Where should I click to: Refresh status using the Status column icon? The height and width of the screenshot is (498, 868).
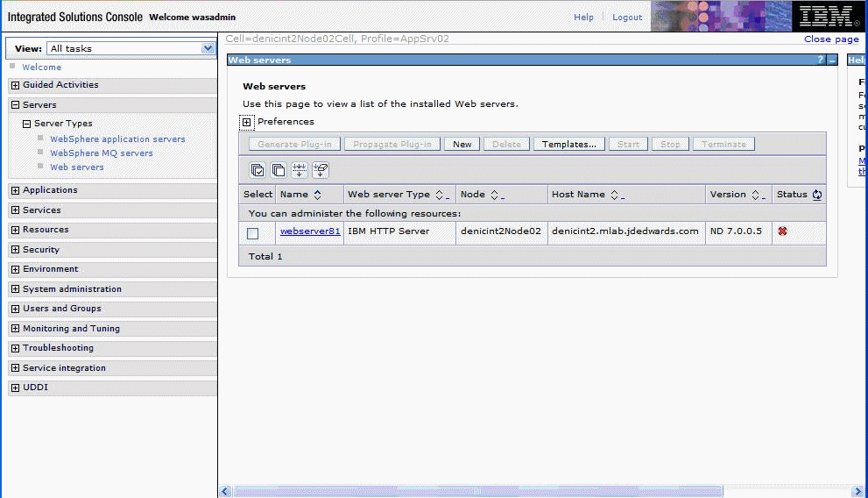817,195
